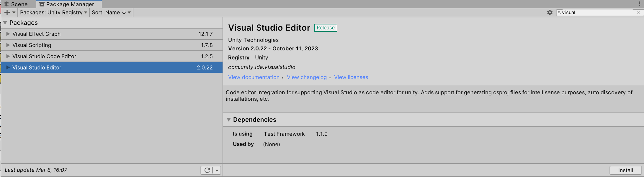Click the Test Framework dependency name
644x177 pixels.
tap(284, 134)
